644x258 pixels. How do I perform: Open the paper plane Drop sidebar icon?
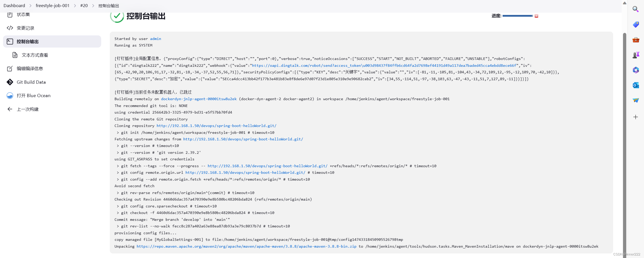pos(636,100)
